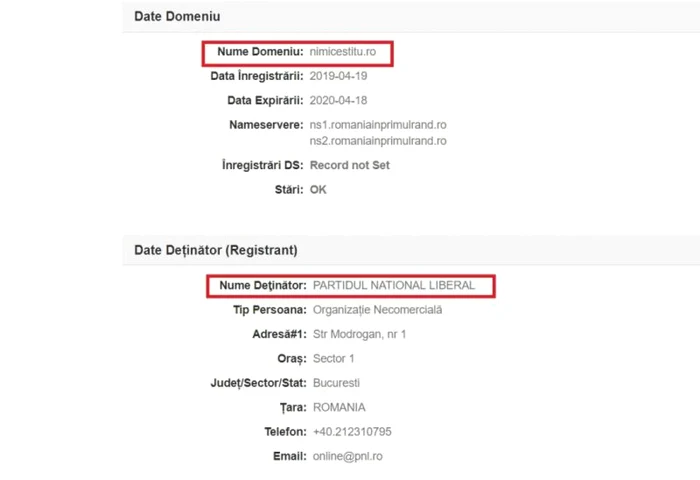This screenshot has height=480, width=700.
Task: Click the phone number +40.212310795
Action: click(x=352, y=432)
